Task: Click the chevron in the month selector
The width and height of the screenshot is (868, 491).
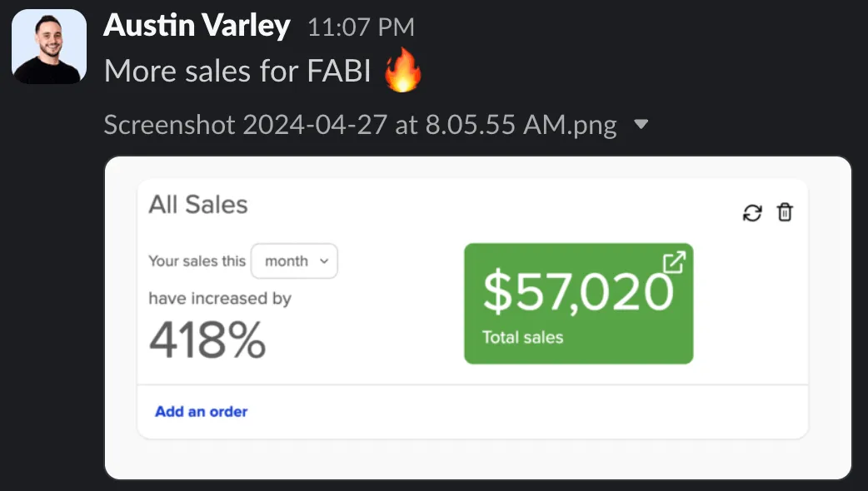Action: (x=324, y=260)
